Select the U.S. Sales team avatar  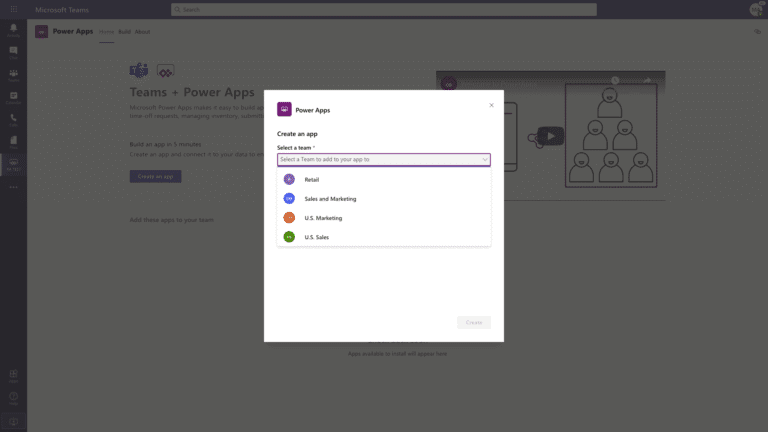point(289,237)
